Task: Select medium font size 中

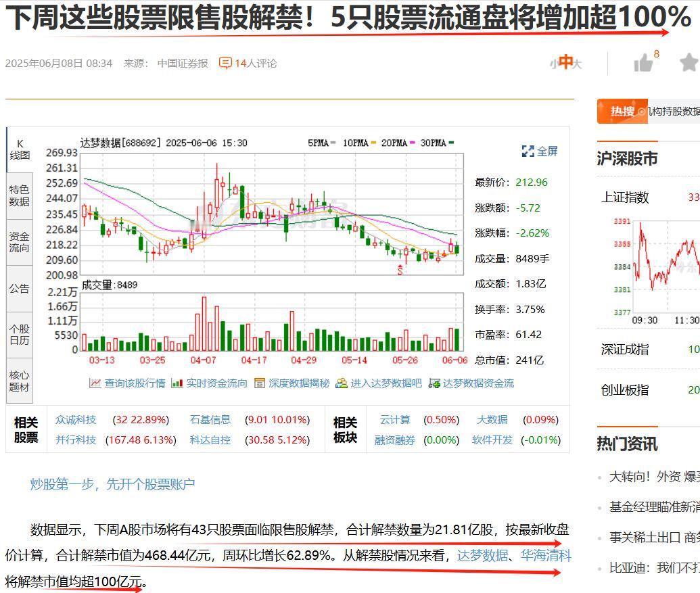Action: click(x=565, y=62)
